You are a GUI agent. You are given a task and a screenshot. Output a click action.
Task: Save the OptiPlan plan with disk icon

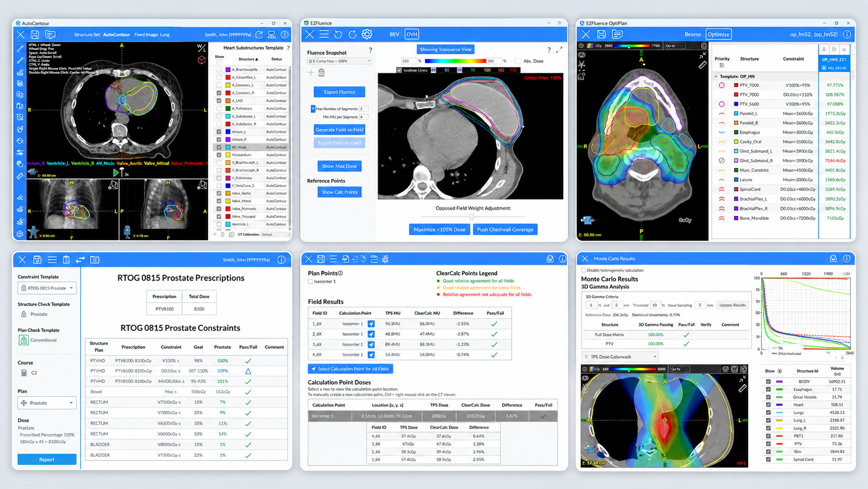601,34
